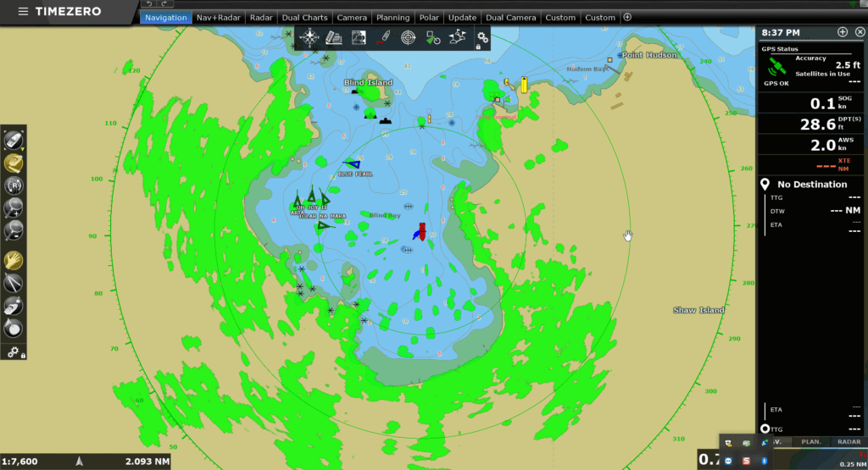Close the NavData panel with X
The image size is (868, 470).
coord(860,32)
